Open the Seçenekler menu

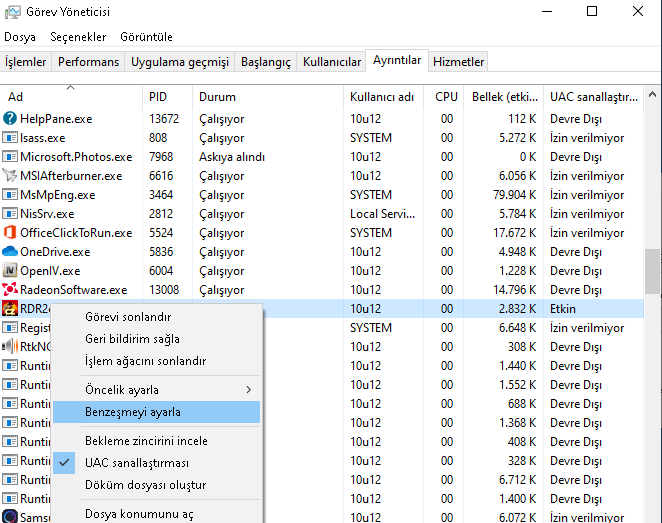click(x=78, y=37)
